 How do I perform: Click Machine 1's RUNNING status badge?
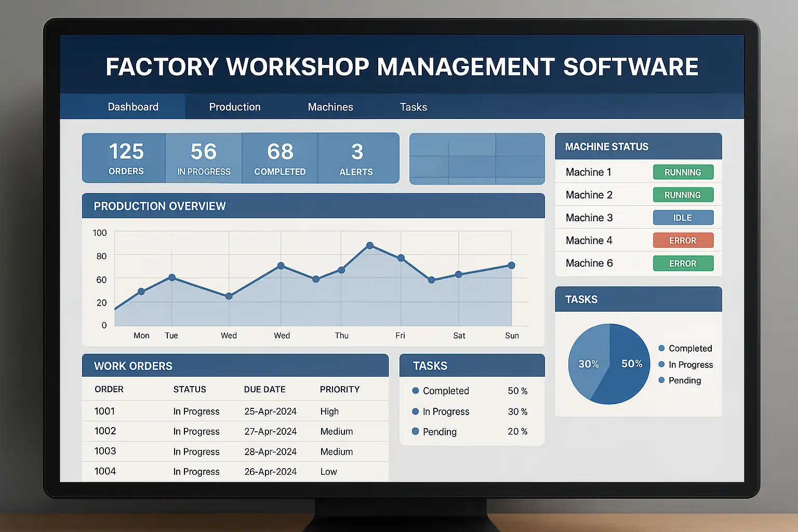[x=683, y=172]
